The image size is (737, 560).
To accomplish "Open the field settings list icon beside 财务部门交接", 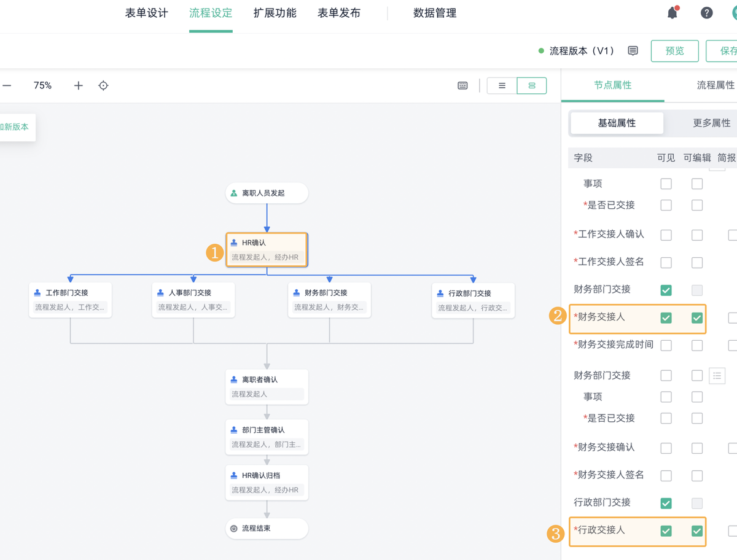I will coord(717,375).
